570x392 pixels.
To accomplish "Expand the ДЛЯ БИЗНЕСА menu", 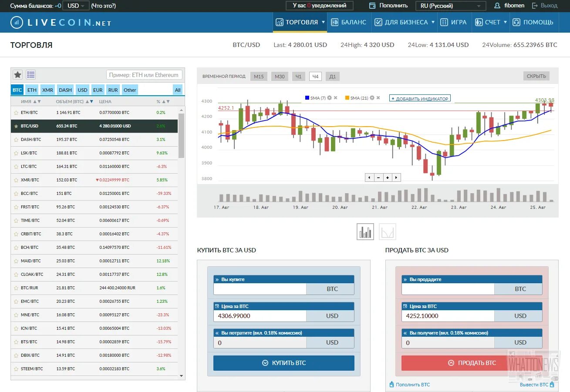I will point(405,22).
